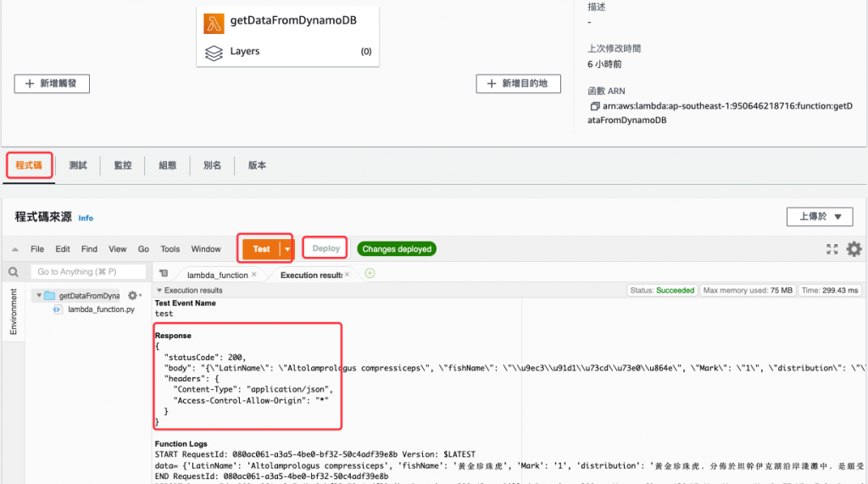Viewport: 868px width, 484px height.
Task: Open the Window menu
Action: point(206,249)
